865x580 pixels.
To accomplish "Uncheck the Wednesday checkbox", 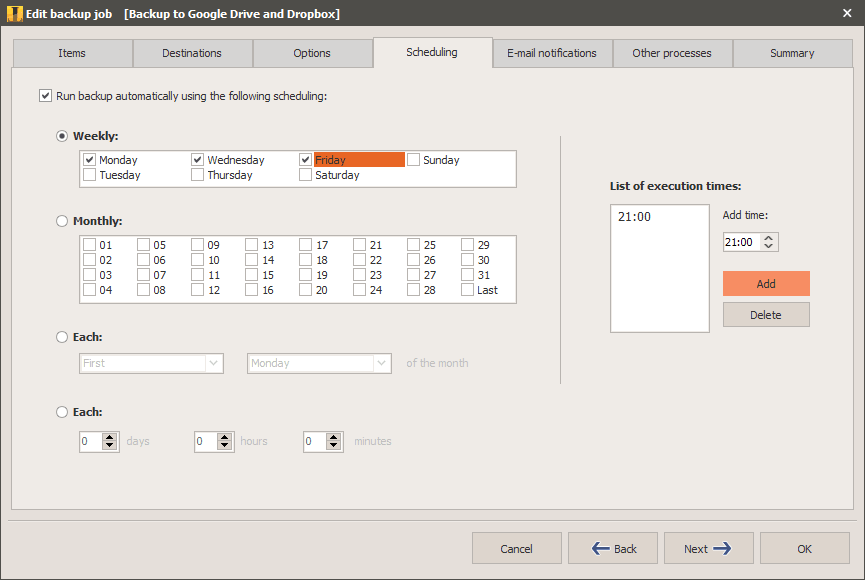I will 198,160.
